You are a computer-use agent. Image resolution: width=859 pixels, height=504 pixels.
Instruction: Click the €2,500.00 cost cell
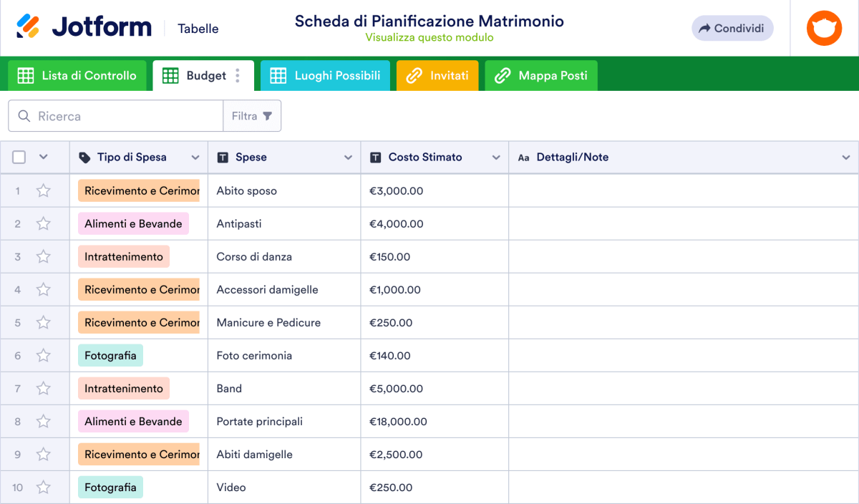coord(435,454)
